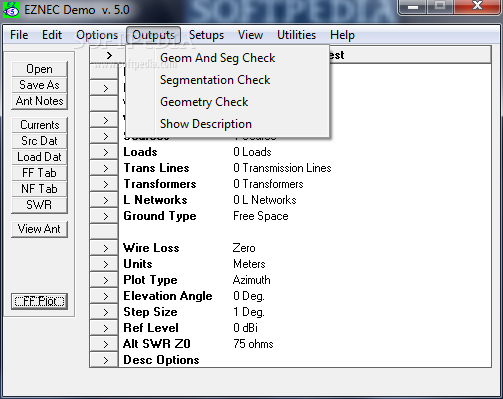This screenshot has width=503, height=399.
Task: Open the View menu
Action: [250, 35]
